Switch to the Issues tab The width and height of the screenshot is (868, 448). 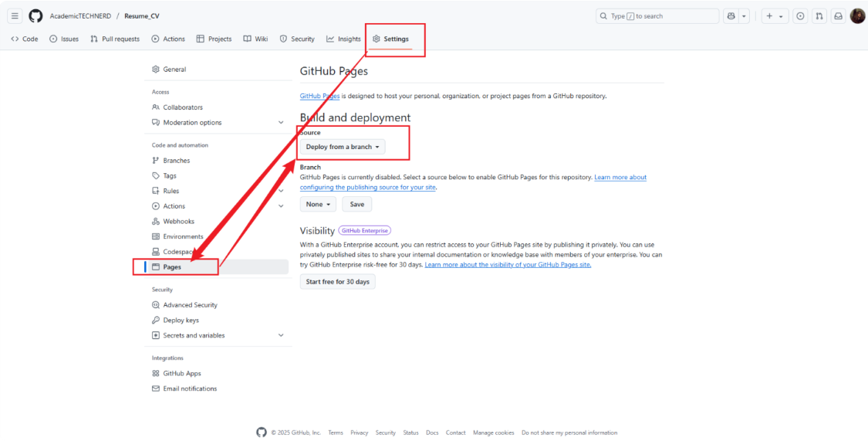pos(64,39)
